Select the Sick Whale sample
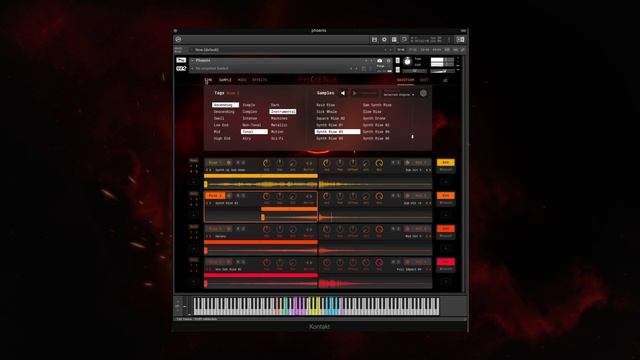Image resolution: width=640 pixels, height=360 pixels. (327, 111)
